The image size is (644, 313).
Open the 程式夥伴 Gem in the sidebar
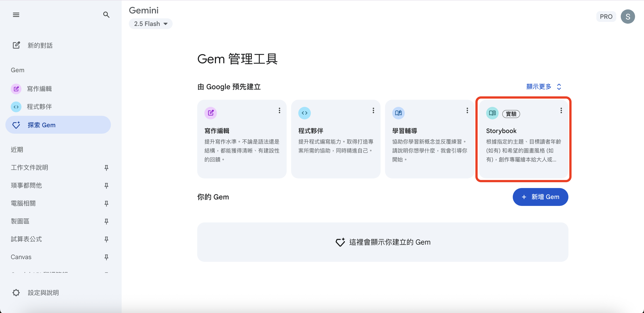pos(39,107)
